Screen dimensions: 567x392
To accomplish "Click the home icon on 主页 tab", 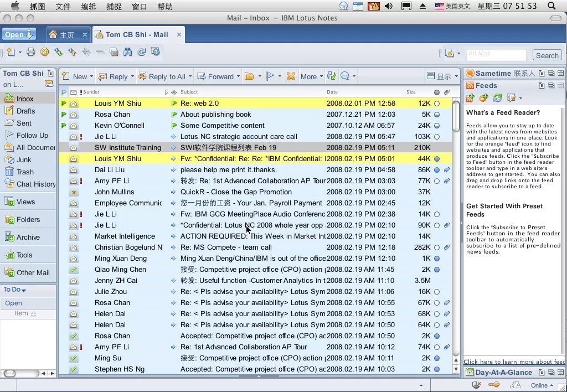I will pyautogui.click(x=53, y=34).
